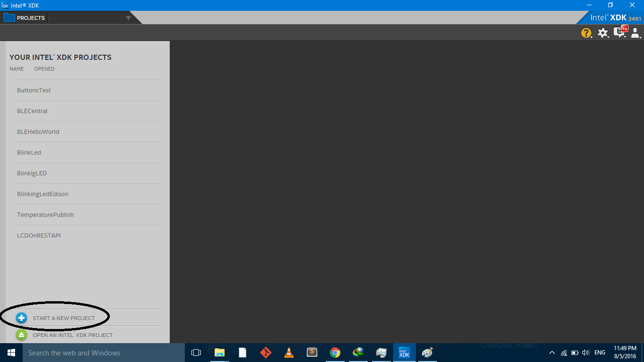Open the settings gear icon
644x362 pixels.
pyautogui.click(x=603, y=33)
